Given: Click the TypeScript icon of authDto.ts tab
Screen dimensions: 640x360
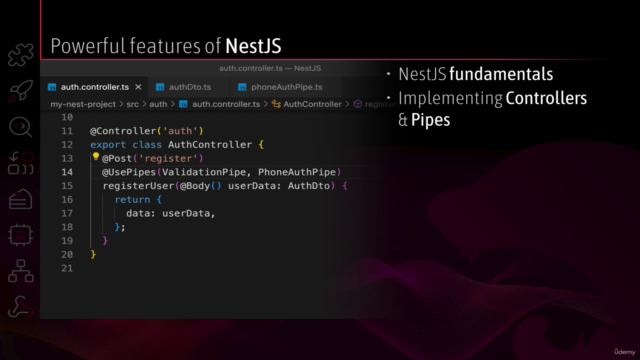Looking at the screenshot, I should pyautogui.click(x=160, y=87).
